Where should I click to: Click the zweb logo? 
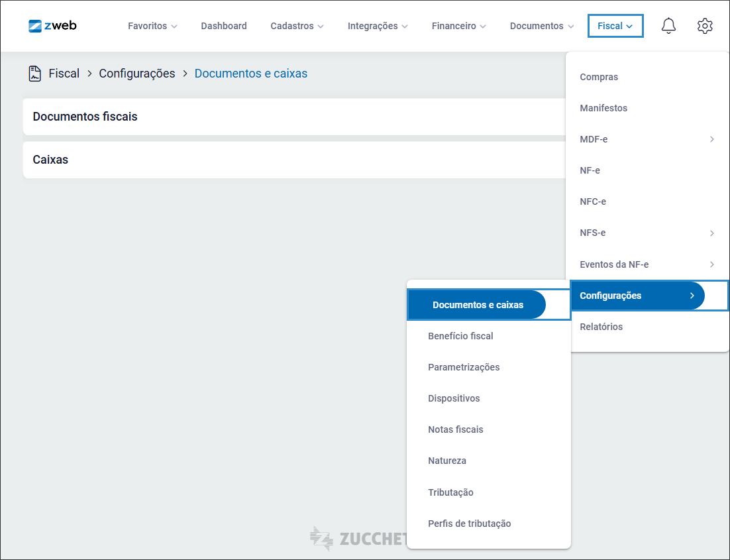pos(52,26)
